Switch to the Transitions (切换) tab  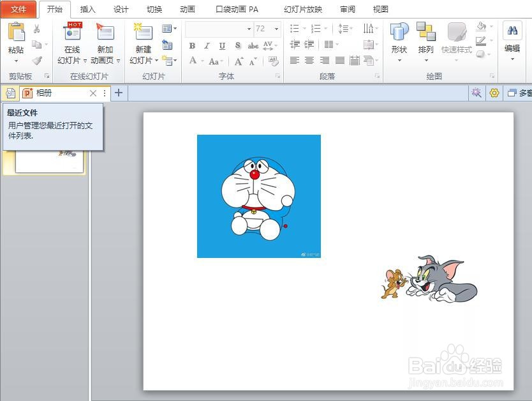coord(154,9)
